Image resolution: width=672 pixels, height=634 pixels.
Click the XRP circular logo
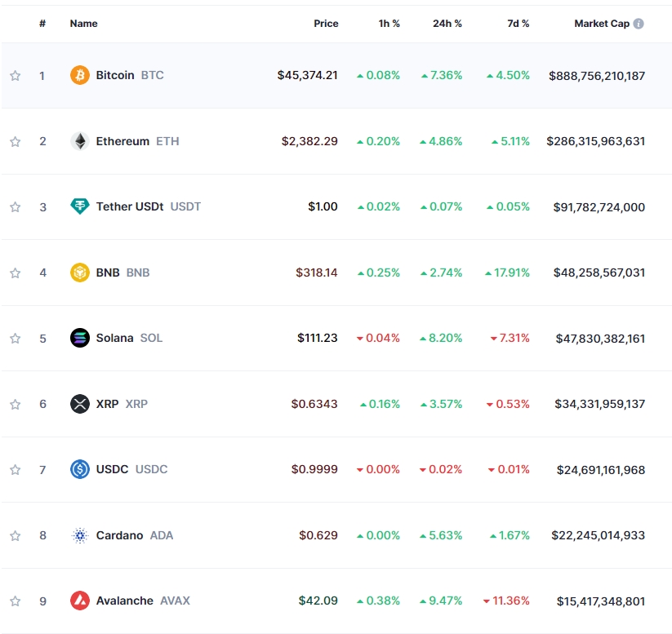tap(81, 403)
